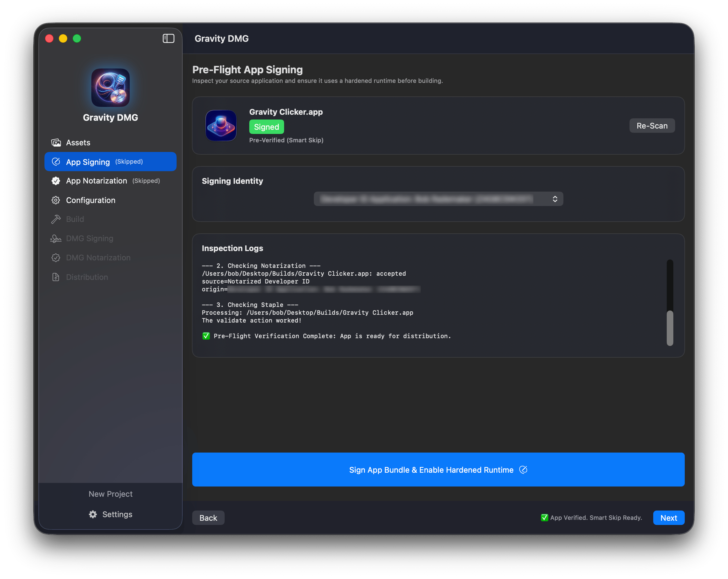The height and width of the screenshot is (579, 728).
Task: Click the Distribution document icon
Action: (x=56, y=277)
